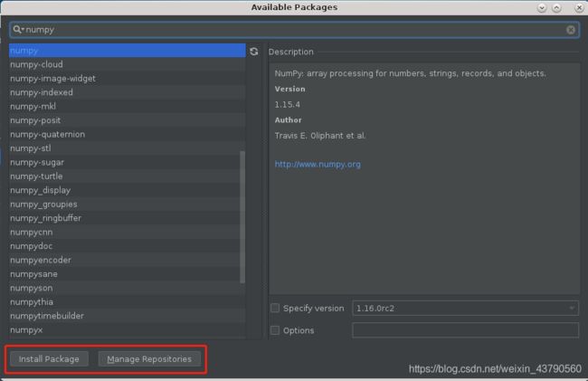Image resolution: width=588 pixels, height=381 pixels.
Task: Enable the Options checkbox
Action: [x=275, y=330]
